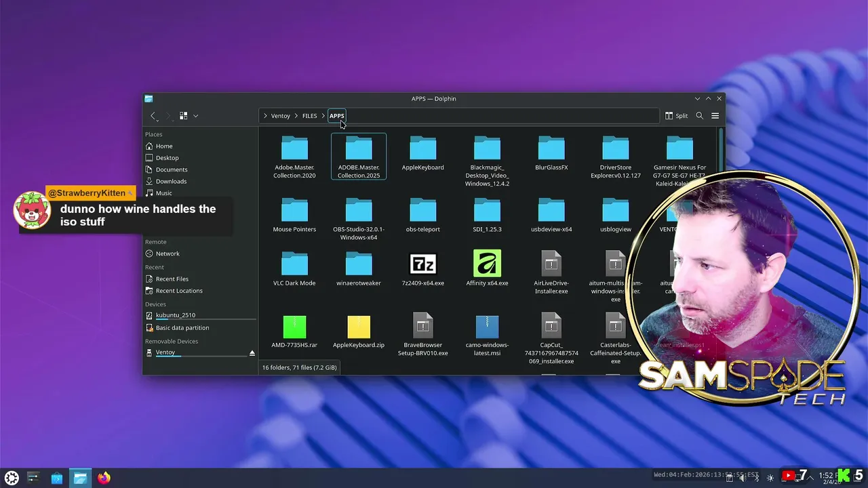Select the AMD-7735HS.rar archive
This screenshot has height=488, width=868.
294,331
